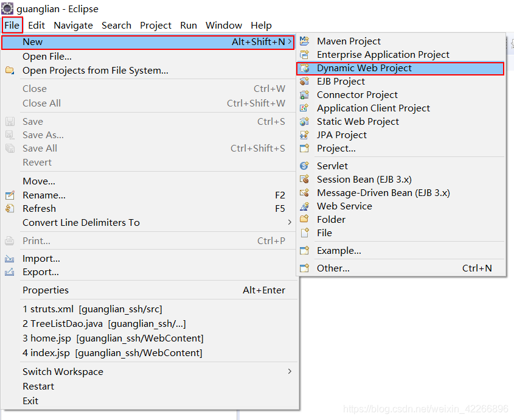Open the Edit menu
This screenshot has width=514, height=420.
[x=36, y=26]
